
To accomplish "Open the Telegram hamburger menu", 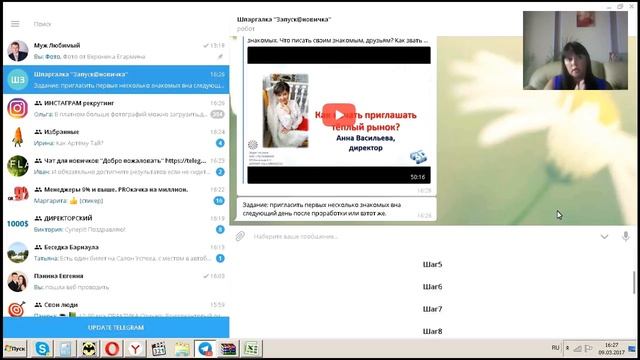I will click(x=15, y=24).
